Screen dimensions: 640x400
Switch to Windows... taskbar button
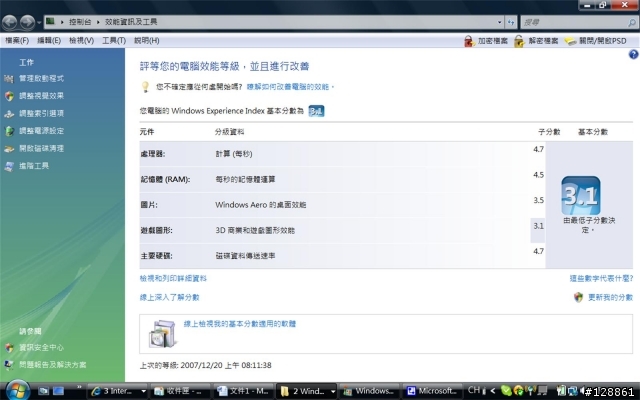click(x=369, y=391)
